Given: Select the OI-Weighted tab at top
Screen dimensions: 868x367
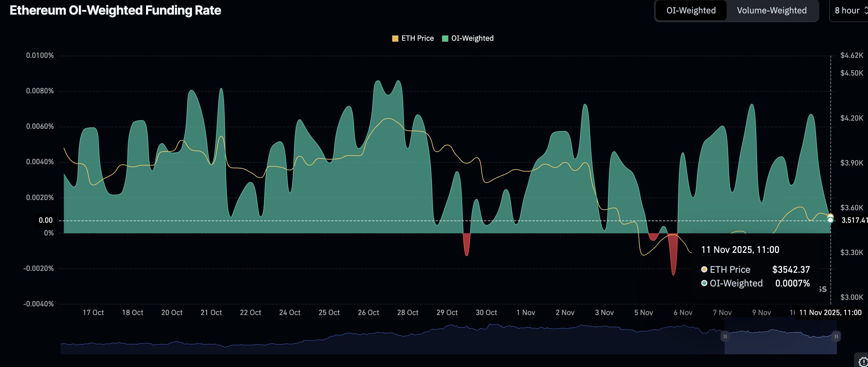Looking at the screenshot, I should (691, 11).
